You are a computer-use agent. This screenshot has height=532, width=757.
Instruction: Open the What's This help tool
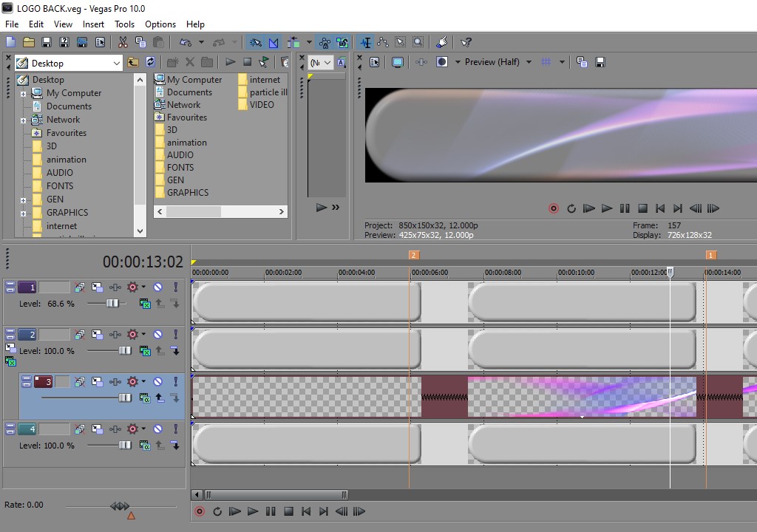tap(466, 42)
